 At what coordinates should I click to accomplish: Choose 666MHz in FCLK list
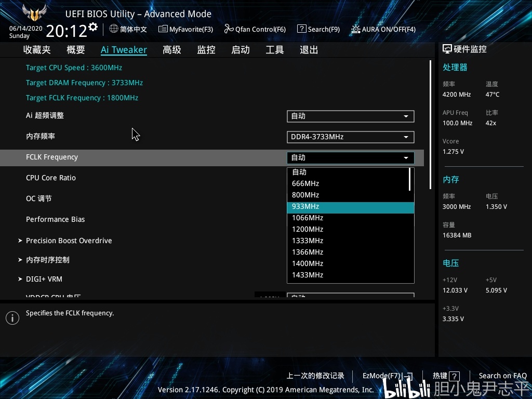pyautogui.click(x=349, y=183)
